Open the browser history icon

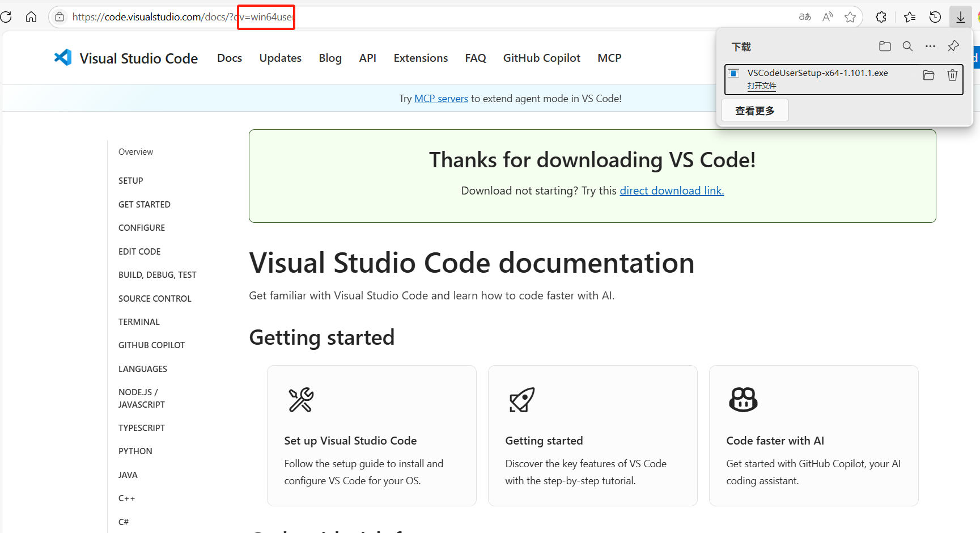click(935, 17)
